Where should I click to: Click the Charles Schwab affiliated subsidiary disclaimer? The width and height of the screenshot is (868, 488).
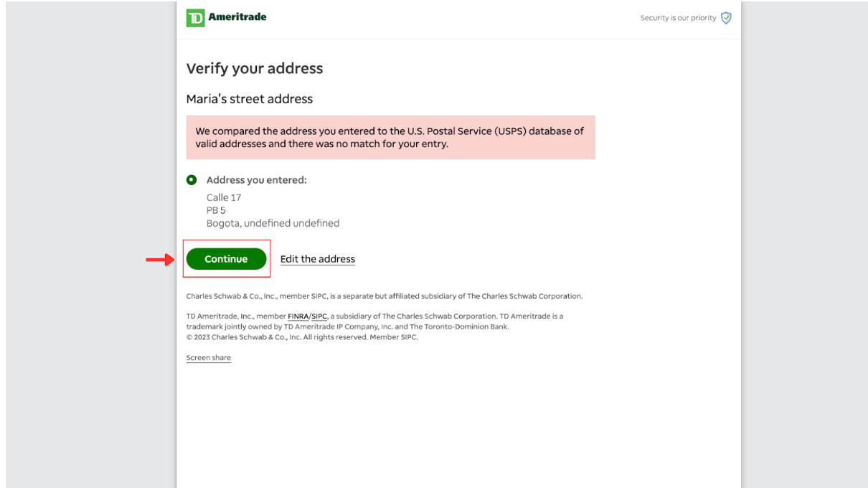point(385,296)
